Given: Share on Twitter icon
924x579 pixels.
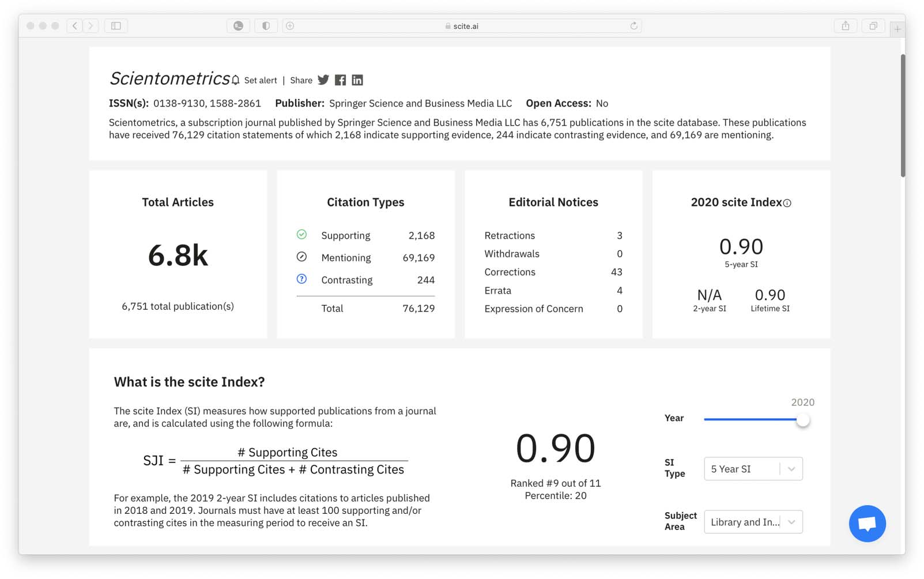Looking at the screenshot, I should point(323,80).
